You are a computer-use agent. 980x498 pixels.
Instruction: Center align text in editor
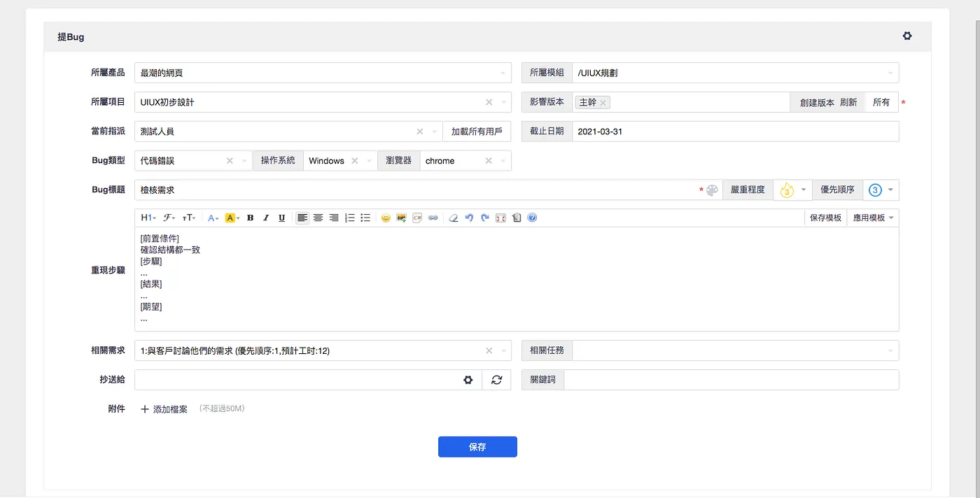point(318,218)
